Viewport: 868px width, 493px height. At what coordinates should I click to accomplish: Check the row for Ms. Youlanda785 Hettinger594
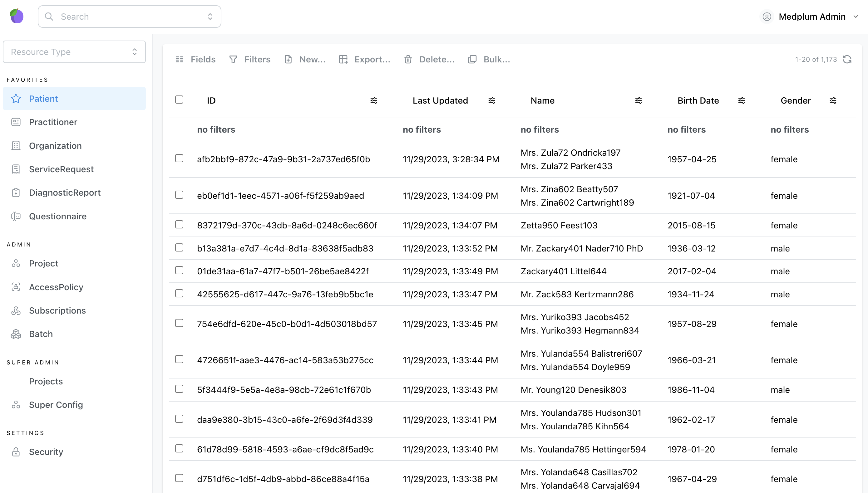click(x=179, y=448)
